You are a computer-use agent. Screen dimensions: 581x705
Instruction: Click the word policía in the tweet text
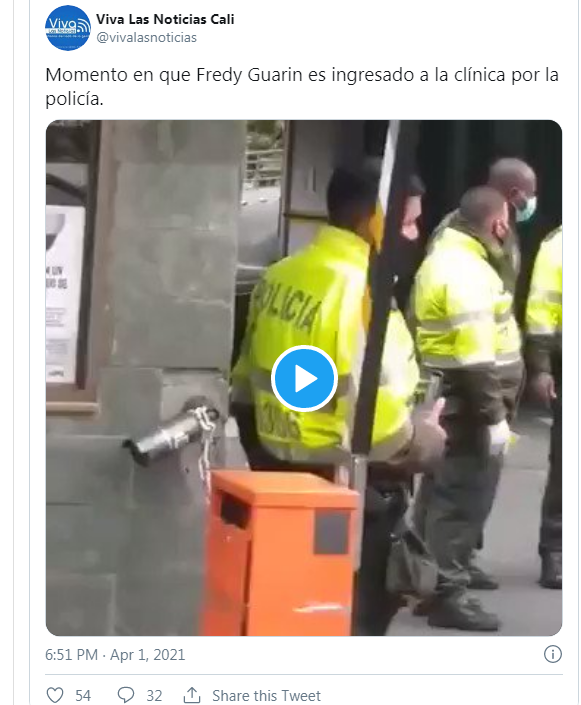74,98
